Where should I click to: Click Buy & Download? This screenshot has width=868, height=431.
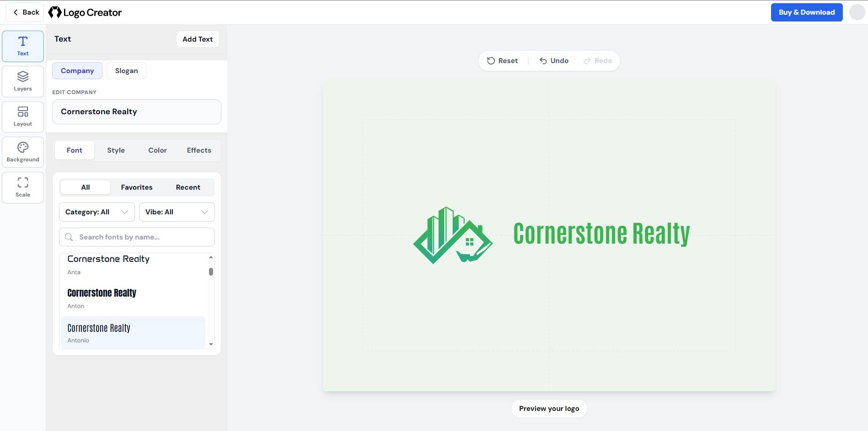pyautogui.click(x=807, y=12)
